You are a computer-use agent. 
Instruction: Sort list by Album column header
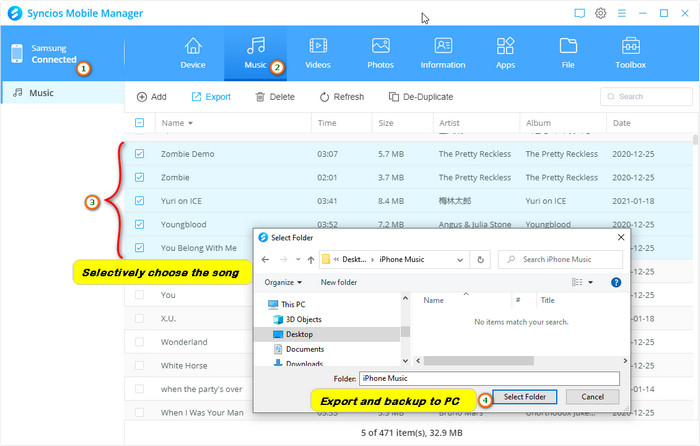(x=538, y=123)
